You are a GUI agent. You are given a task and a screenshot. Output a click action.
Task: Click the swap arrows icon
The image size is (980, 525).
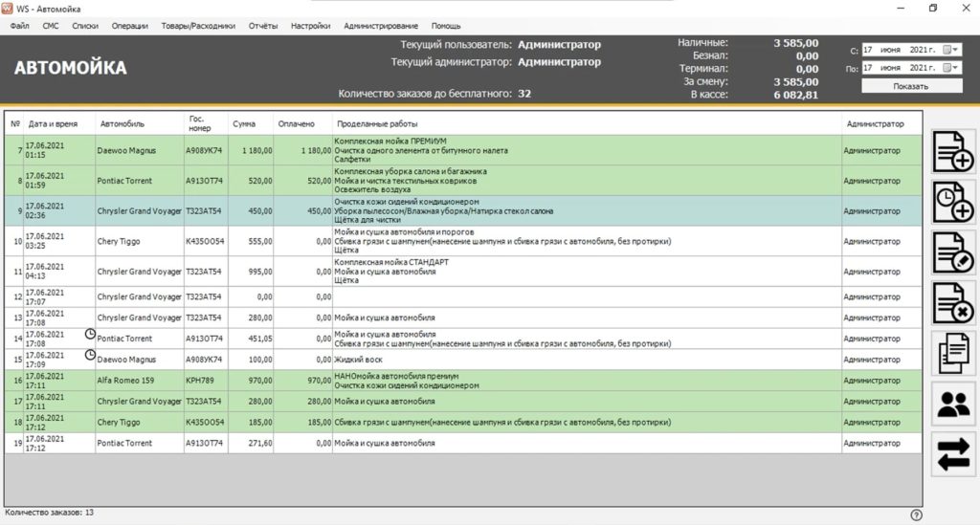(x=953, y=454)
